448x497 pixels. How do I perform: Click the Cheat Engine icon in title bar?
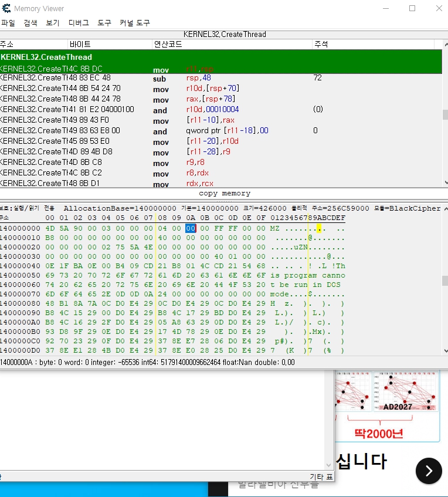pyautogui.click(x=7, y=9)
